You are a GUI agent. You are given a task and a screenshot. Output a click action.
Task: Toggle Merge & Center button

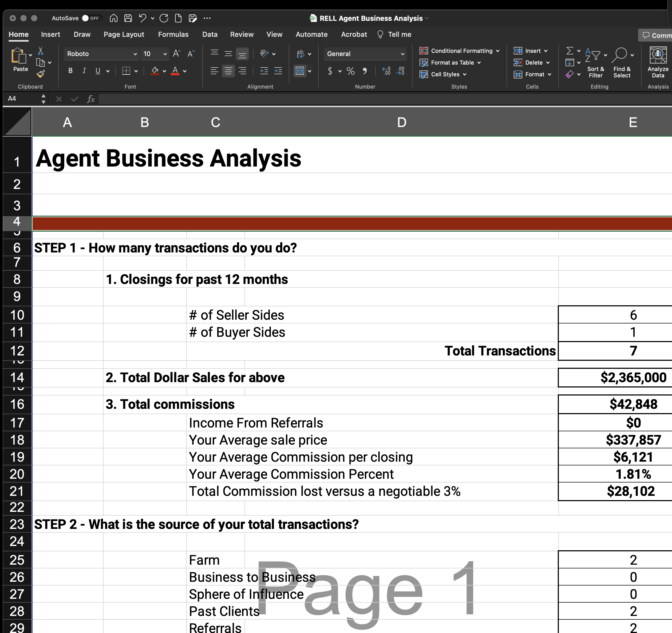coord(300,71)
